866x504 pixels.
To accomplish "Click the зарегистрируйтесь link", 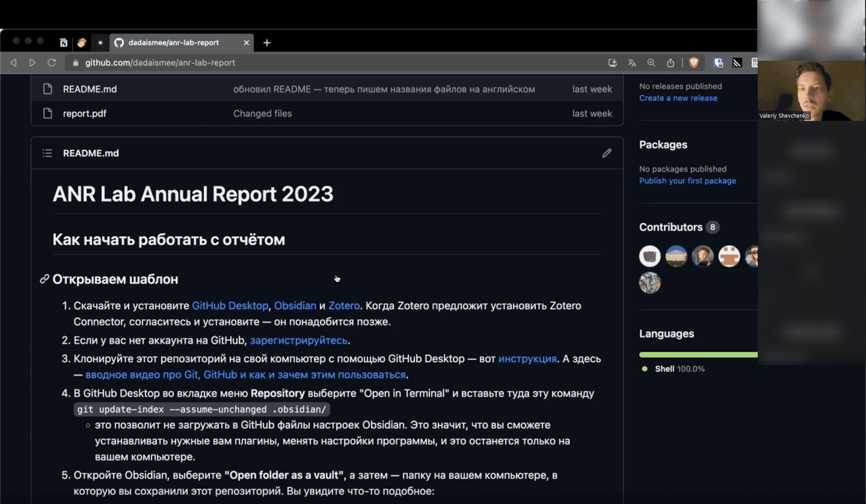I will tap(299, 340).
